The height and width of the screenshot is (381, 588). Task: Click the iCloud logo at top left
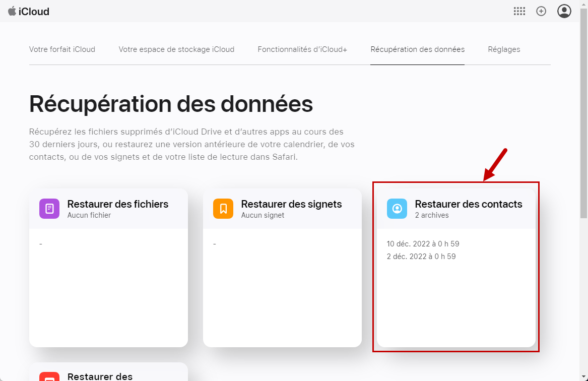29,11
